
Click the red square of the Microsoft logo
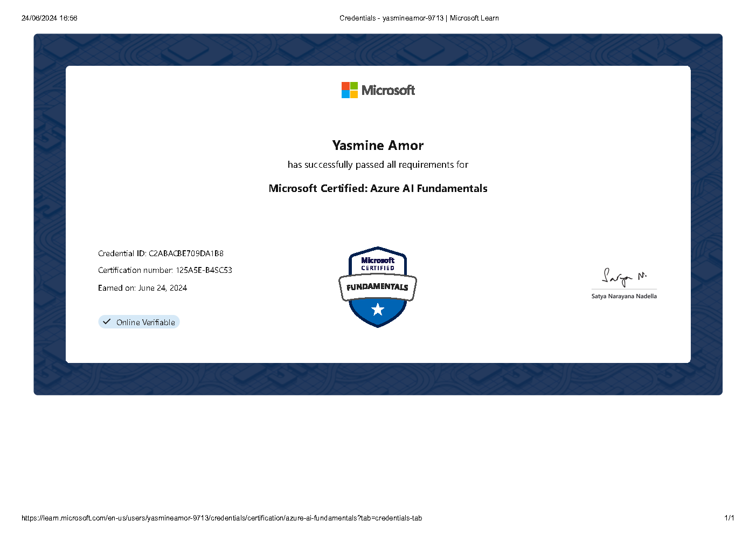point(345,86)
